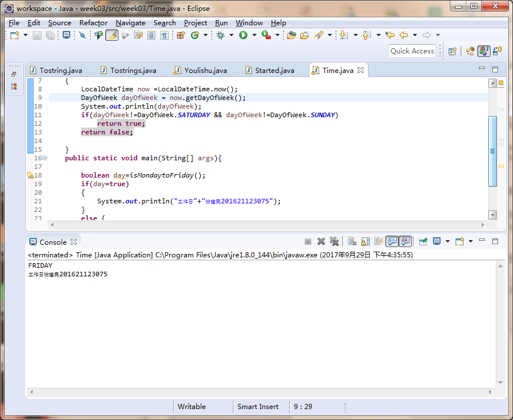Click the Save icon in the toolbar
The height and width of the screenshot is (420, 513).
pos(37,35)
